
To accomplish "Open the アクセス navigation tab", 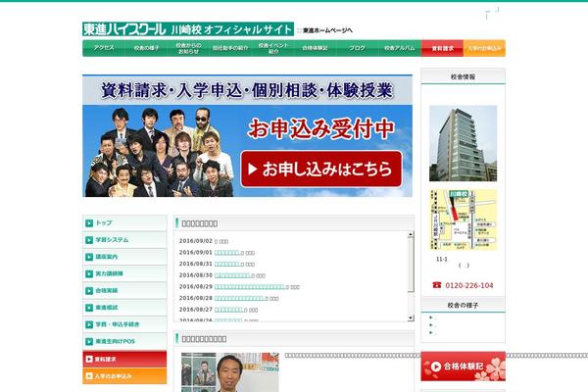I will click(104, 48).
